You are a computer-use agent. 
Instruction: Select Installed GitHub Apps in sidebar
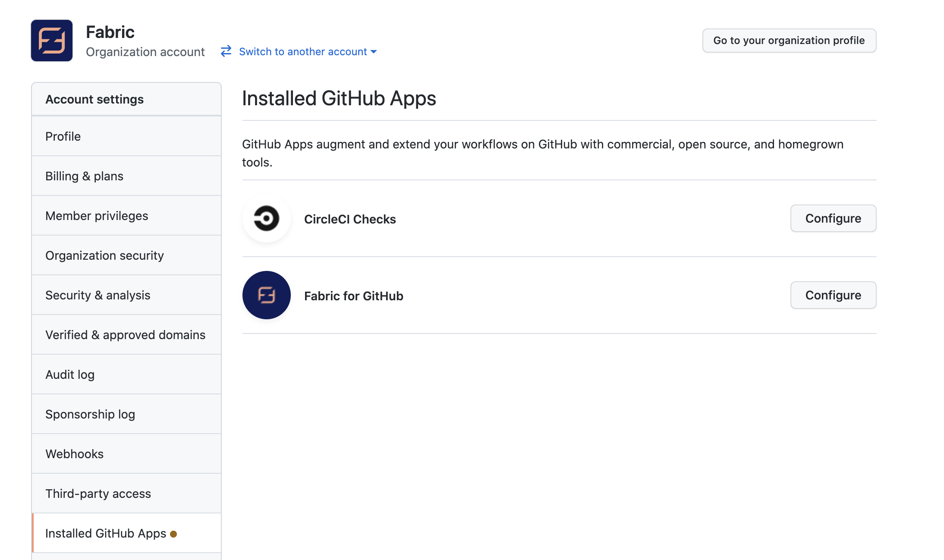tap(126, 533)
